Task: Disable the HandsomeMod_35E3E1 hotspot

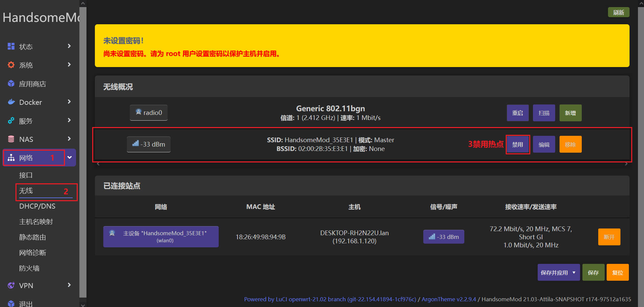Action: click(x=517, y=145)
